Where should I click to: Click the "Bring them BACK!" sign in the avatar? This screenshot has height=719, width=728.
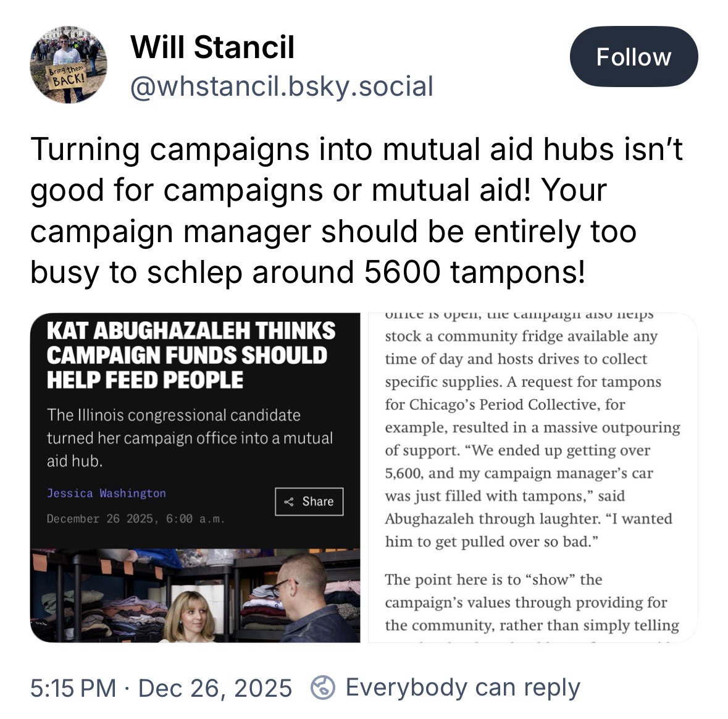(x=67, y=79)
